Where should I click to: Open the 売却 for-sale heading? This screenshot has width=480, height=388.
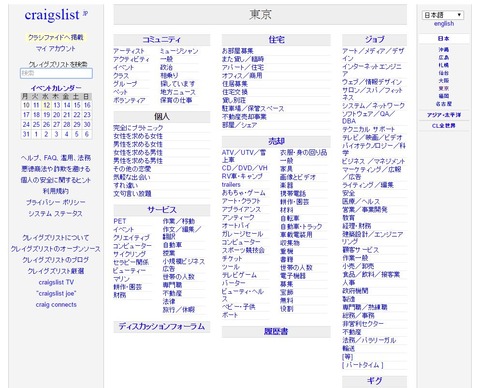[x=276, y=141]
